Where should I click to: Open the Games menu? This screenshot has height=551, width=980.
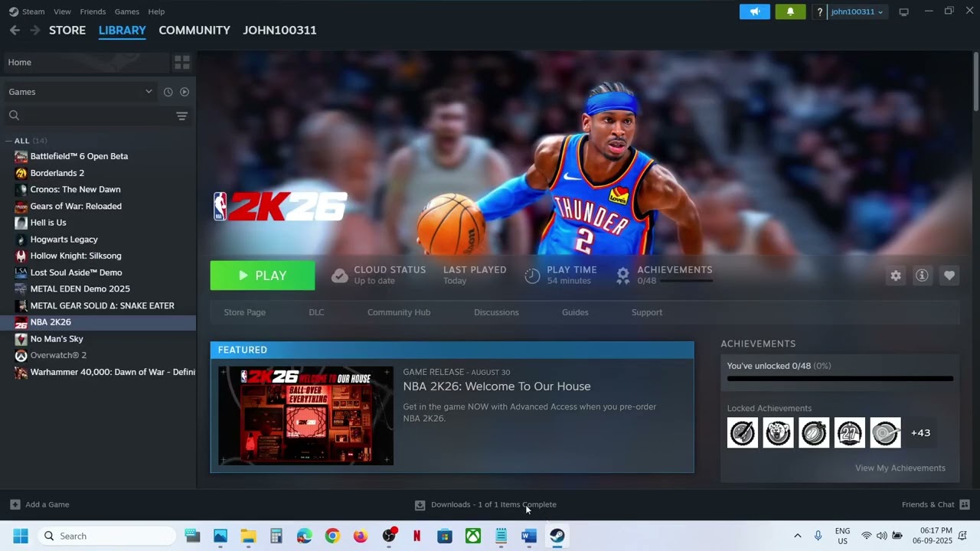point(127,11)
